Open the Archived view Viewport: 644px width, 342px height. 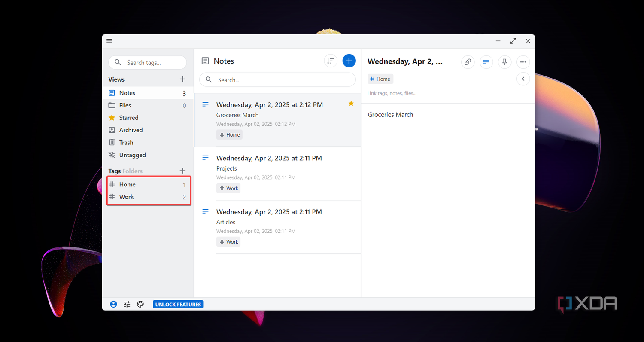click(148, 130)
